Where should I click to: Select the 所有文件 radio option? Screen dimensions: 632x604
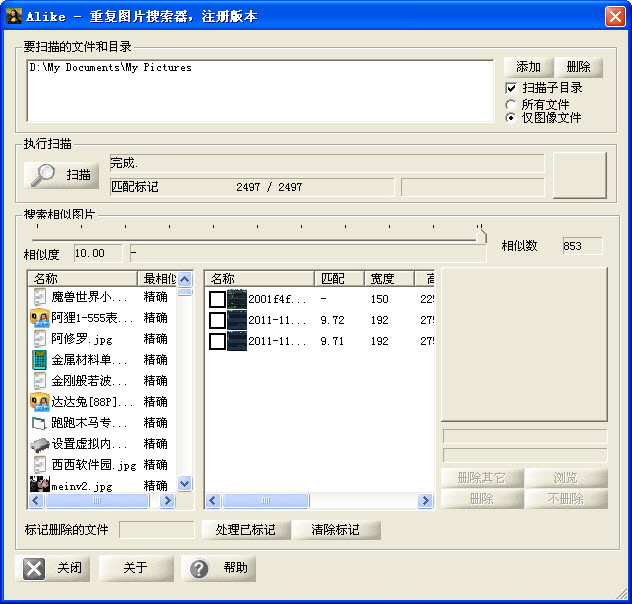[511, 104]
